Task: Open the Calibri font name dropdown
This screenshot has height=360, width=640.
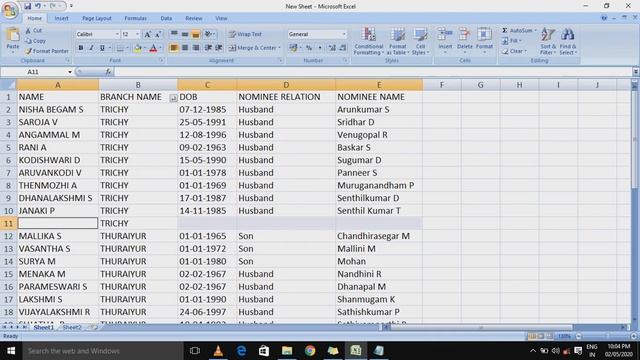Action: (117, 34)
